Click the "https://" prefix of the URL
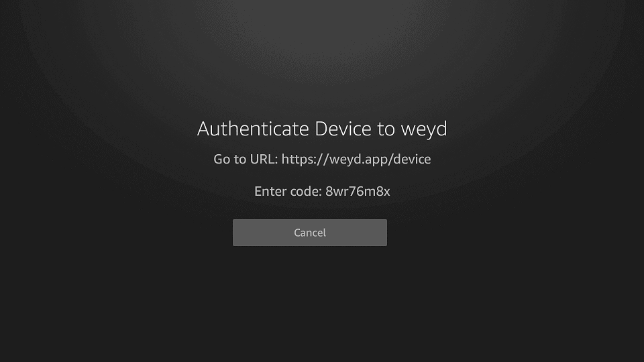The width and height of the screenshot is (644, 362). 305,160
